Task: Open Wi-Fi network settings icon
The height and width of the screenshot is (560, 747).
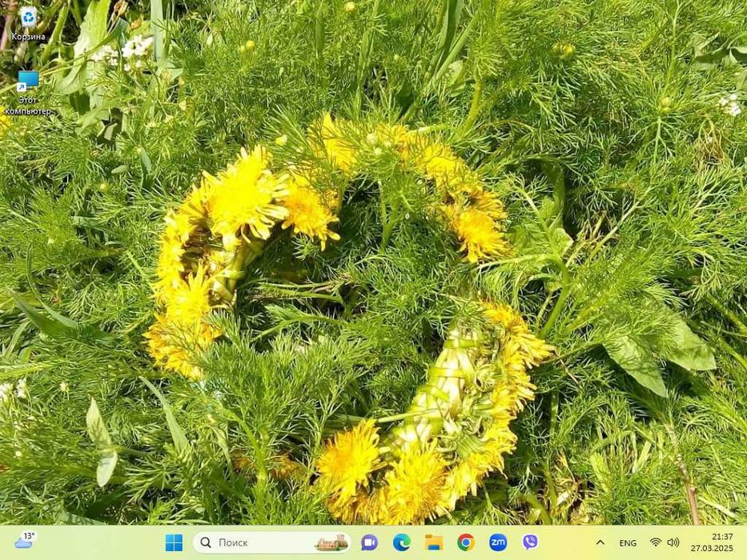Action: coord(656,542)
